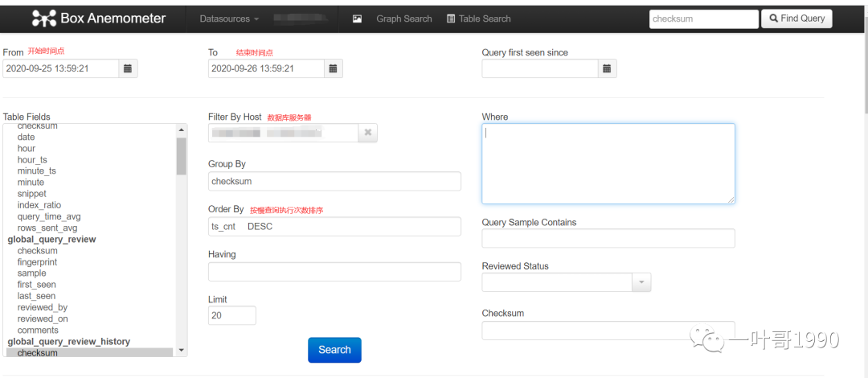Click the Reviewed Status select box
This screenshot has height=378, width=868.
click(x=558, y=282)
